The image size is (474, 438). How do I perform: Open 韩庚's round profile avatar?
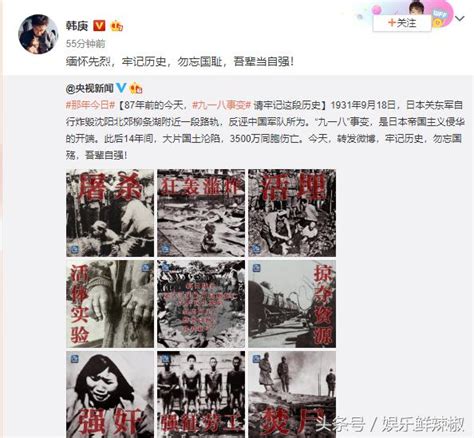pyautogui.click(x=38, y=34)
